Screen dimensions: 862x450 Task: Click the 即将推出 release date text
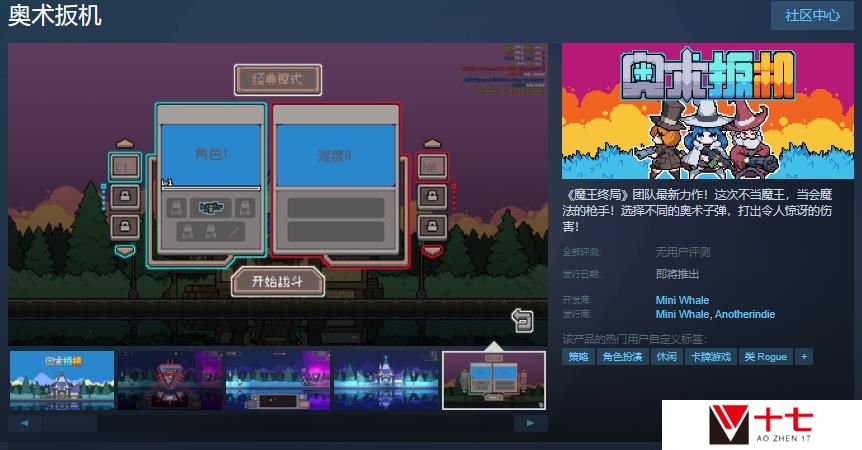click(677, 274)
